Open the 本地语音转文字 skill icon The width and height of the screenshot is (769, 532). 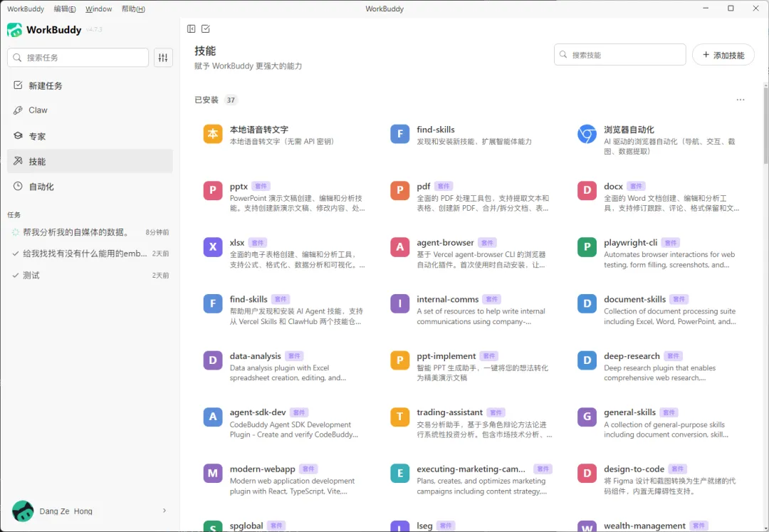click(213, 133)
